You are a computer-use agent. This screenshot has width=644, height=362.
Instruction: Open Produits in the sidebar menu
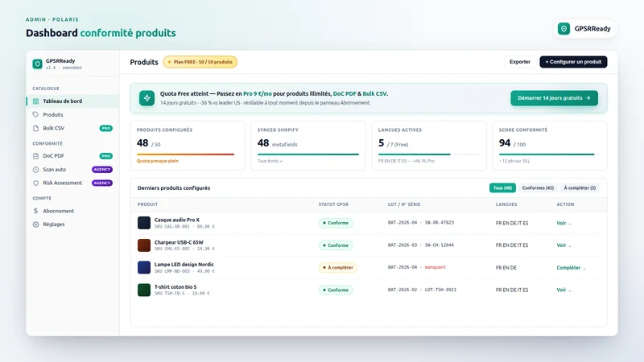[72, 114]
